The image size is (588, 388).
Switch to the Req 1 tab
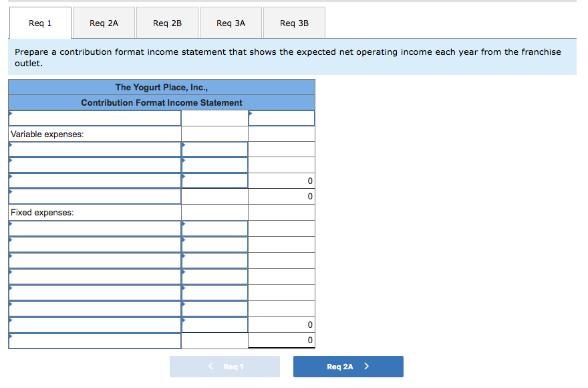pyautogui.click(x=40, y=23)
